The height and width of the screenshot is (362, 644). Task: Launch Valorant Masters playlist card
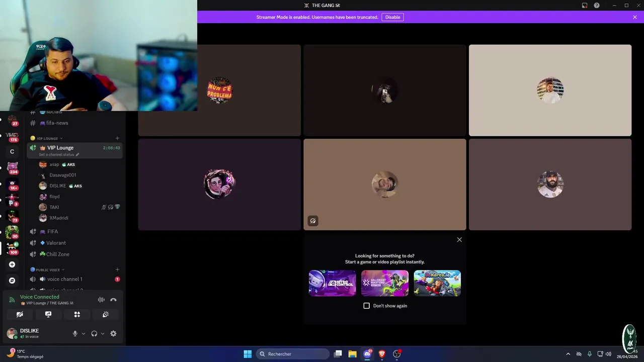pyautogui.click(x=385, y=283)
